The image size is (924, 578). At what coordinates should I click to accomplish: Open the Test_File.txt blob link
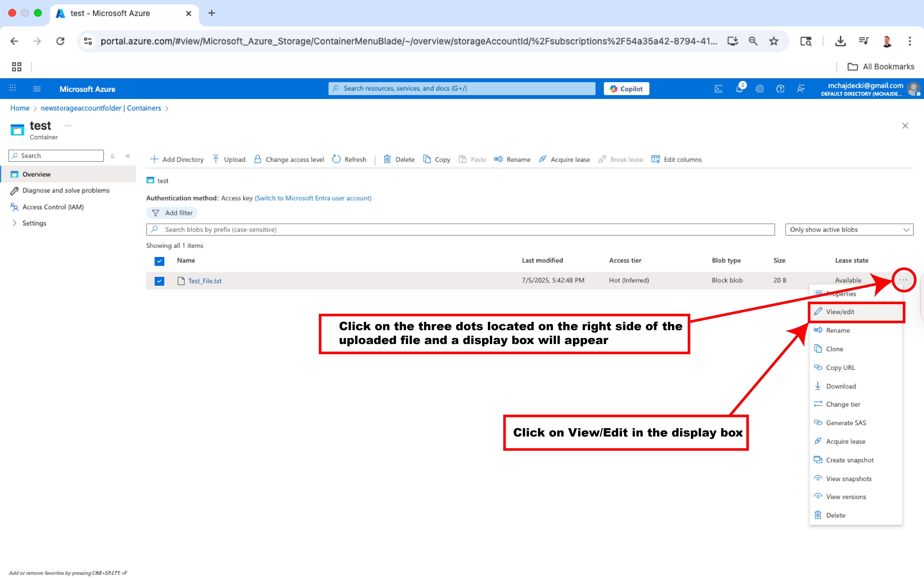[x=205, y=281]
